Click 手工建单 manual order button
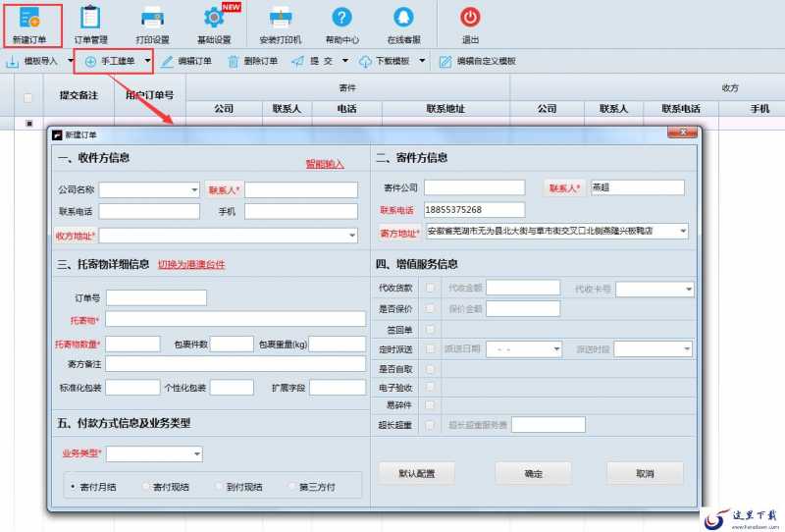This screenshot has height=532, width=785. click(x=110, y=61)
